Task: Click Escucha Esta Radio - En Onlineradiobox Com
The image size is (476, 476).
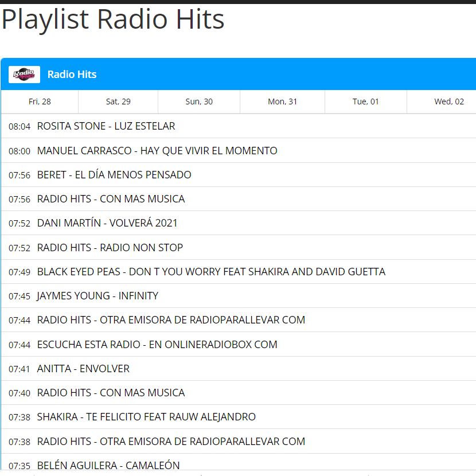Action: point(157,345)
